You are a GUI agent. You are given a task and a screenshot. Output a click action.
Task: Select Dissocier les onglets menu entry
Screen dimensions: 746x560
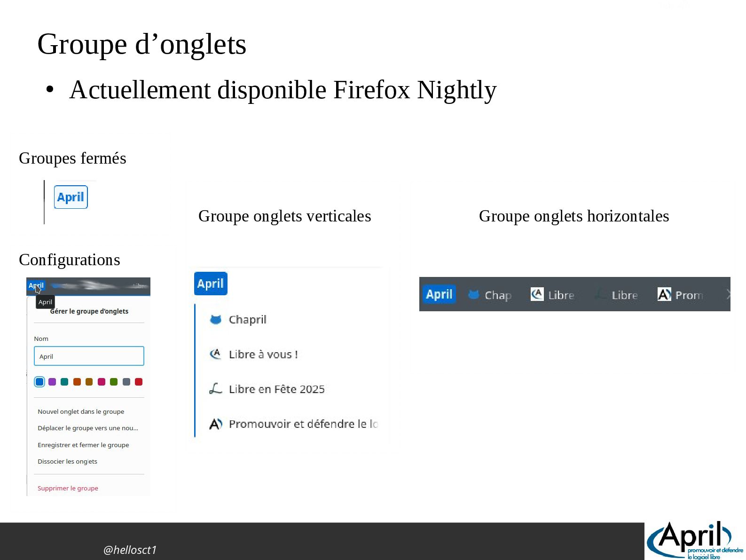(x=67, y=461)
